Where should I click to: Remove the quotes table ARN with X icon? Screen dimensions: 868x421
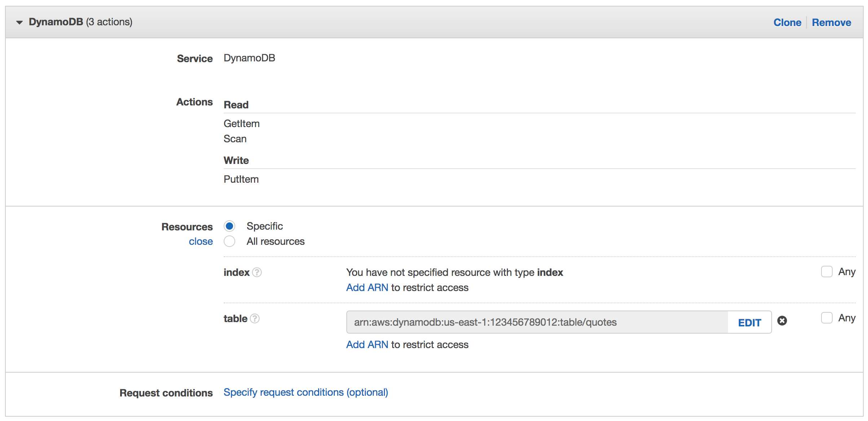coord(782,321)
